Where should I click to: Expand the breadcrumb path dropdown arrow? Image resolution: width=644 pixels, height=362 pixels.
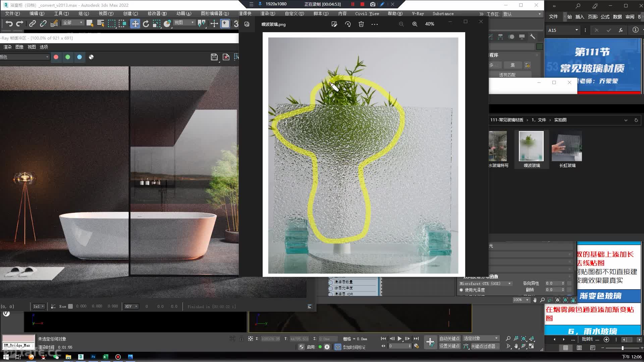click(626, 120)
